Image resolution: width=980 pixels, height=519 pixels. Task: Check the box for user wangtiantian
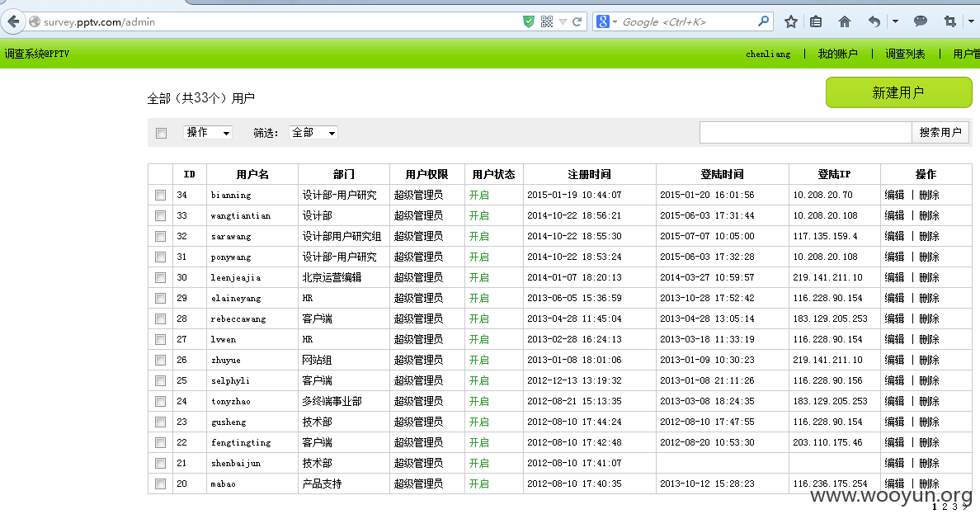(161, 215)
